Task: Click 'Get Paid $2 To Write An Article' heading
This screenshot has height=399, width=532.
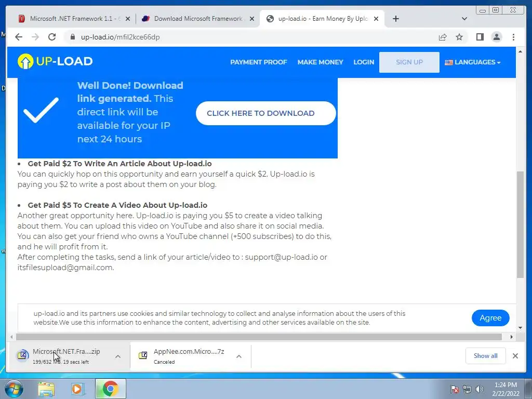Action: [120, 164]
